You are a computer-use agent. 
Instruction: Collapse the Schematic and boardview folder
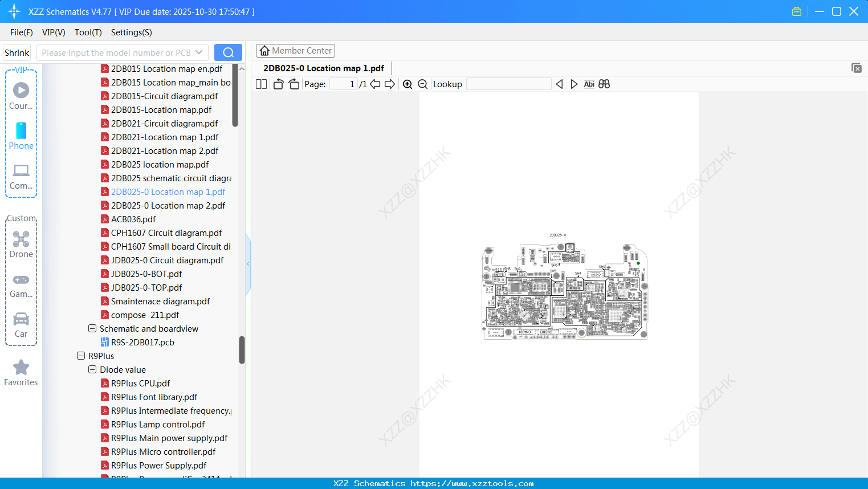pyautogui.click(x=92, y=329)
